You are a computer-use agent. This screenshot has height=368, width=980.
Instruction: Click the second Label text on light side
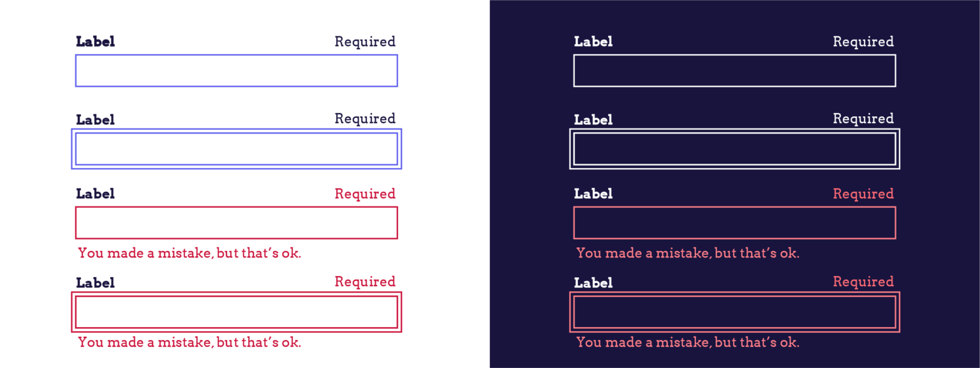[x=96, y=119]
